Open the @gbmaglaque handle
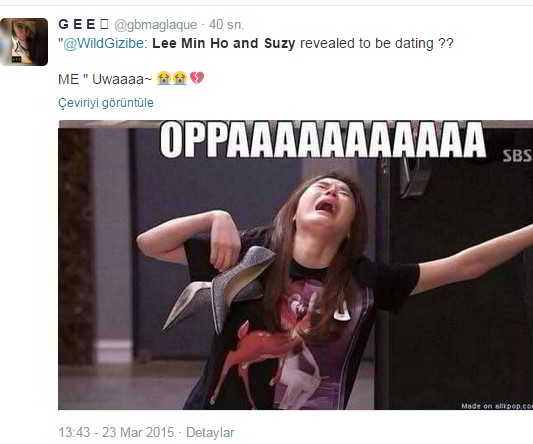The image size is (533, 444). click(x=156, y=25)
